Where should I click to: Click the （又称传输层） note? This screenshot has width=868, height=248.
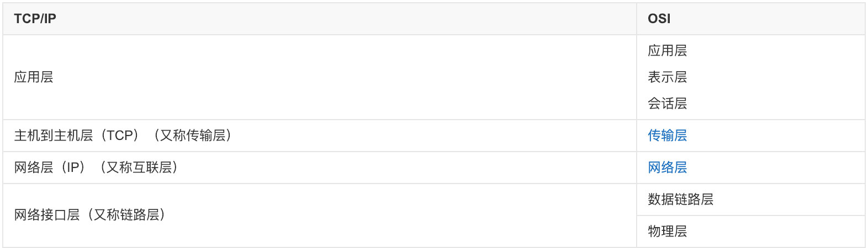192,136
